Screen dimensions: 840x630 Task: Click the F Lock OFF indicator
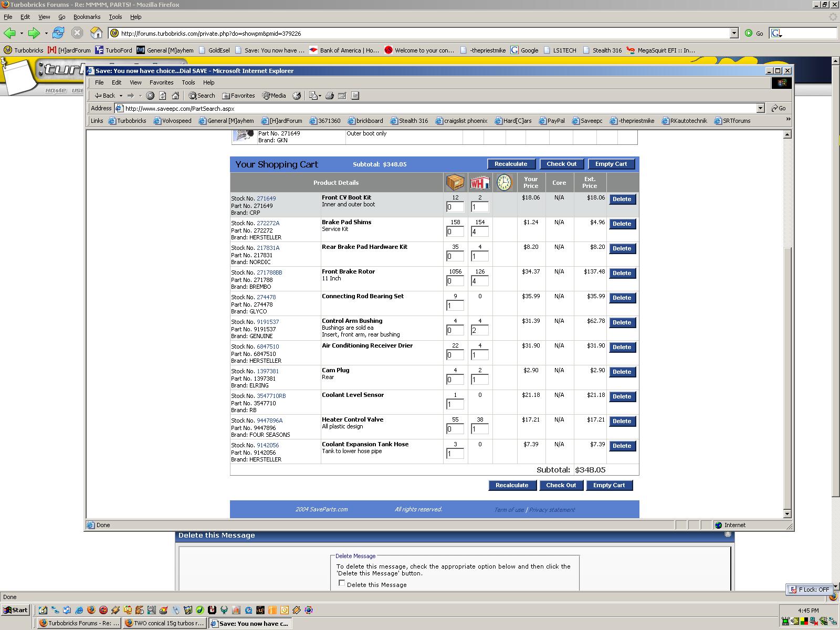coord(809,590)
